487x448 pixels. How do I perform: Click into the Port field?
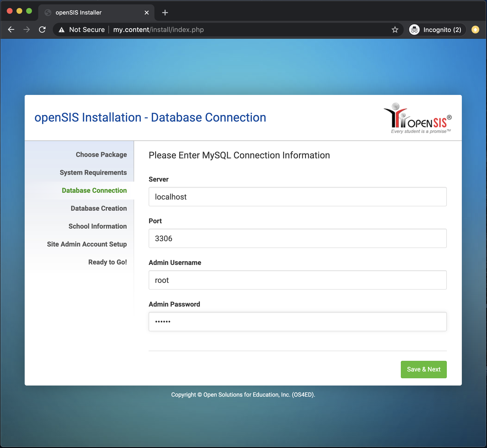coord(297,239)
